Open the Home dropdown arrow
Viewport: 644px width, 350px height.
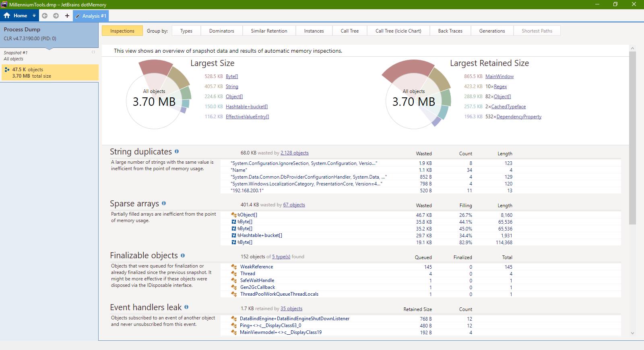[x=34, y=16]
